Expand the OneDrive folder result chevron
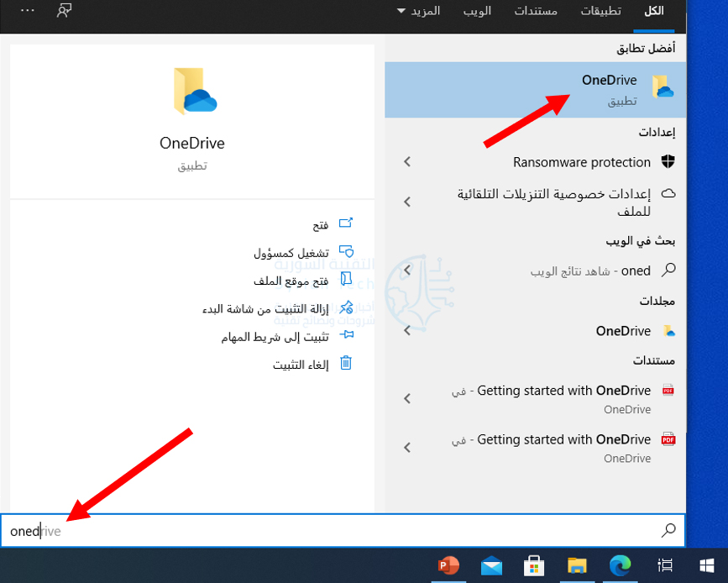 (x=407, y=330)
